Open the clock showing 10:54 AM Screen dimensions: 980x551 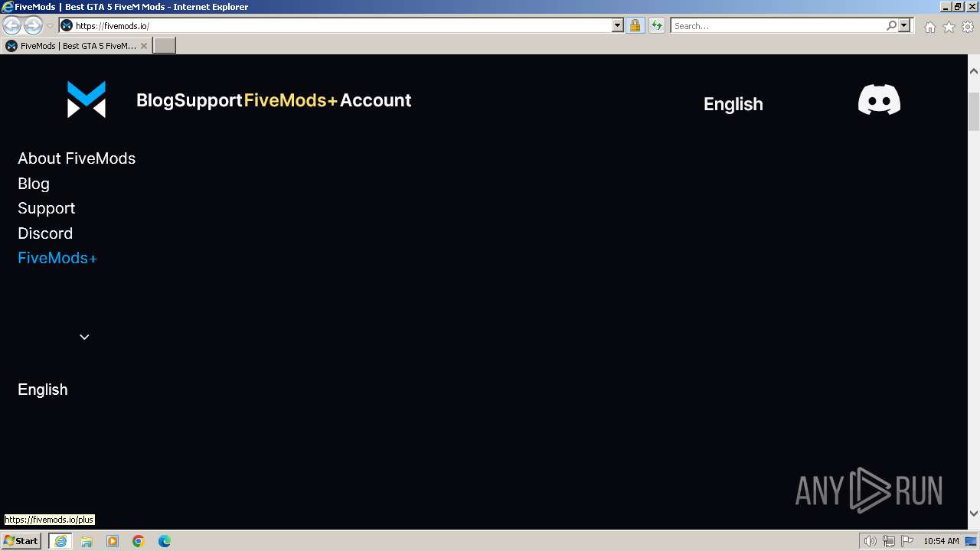click(941, 541)
